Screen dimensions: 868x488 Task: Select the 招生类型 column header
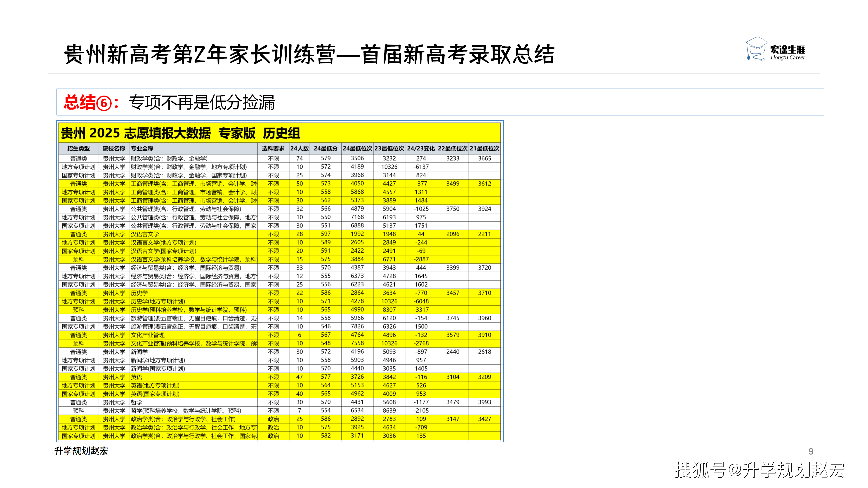pos(78,148)
